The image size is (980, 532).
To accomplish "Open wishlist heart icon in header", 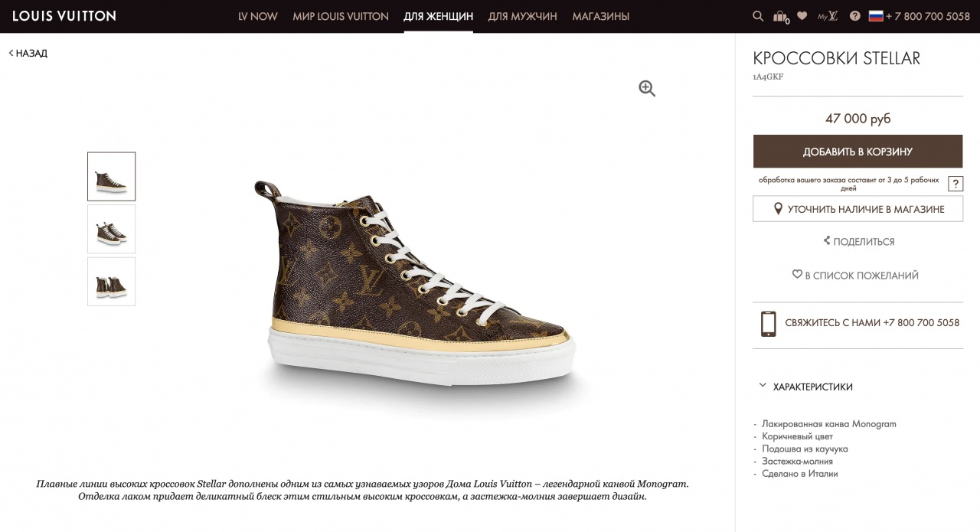I will tap(802, 15).
